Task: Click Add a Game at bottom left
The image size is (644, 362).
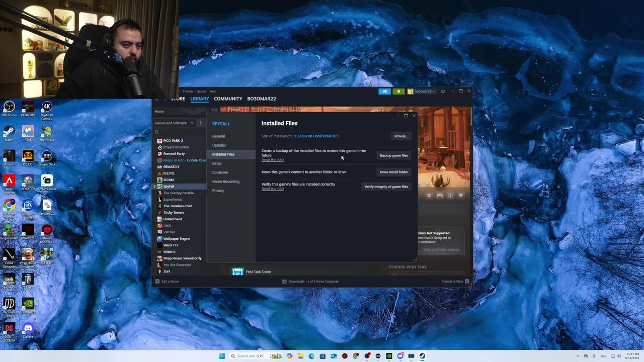Action: pos(167,282)
